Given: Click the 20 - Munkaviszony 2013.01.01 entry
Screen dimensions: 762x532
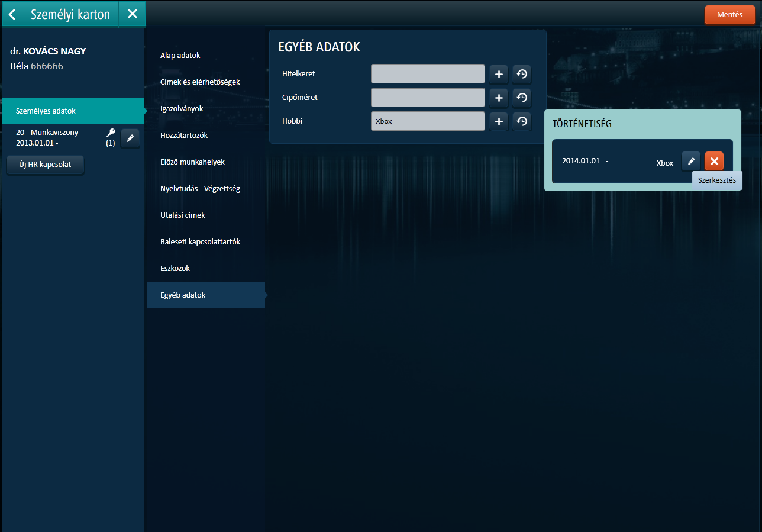Looking at the screenshot, I should tap(47, 138).
